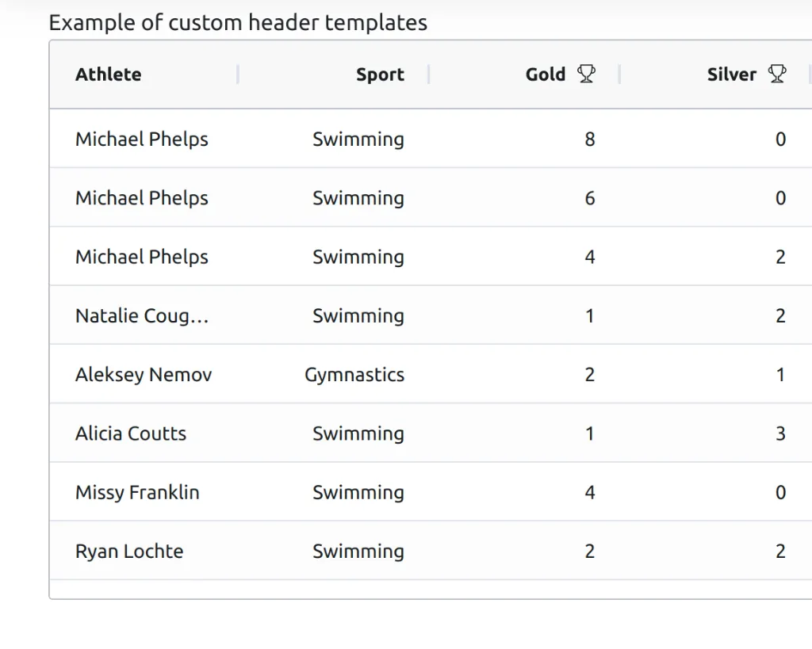Click the trophy icon beside Gold header
The width and height of the screenshot is (812, 649).
coord(586,74)
